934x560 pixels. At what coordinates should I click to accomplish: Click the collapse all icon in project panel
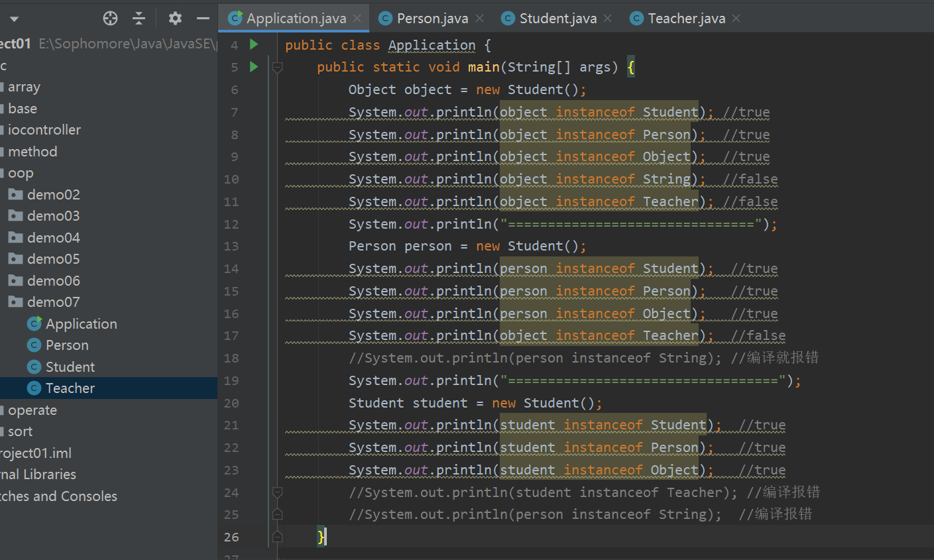point(139,19)
